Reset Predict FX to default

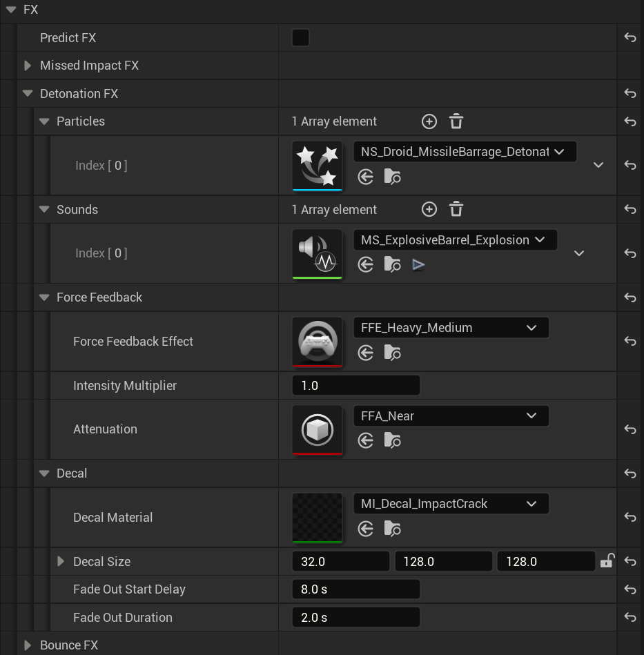click(x=630, y=37)
